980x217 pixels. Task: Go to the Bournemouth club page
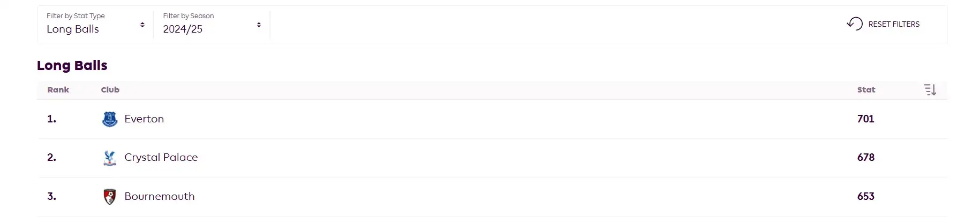pos(159,197)
